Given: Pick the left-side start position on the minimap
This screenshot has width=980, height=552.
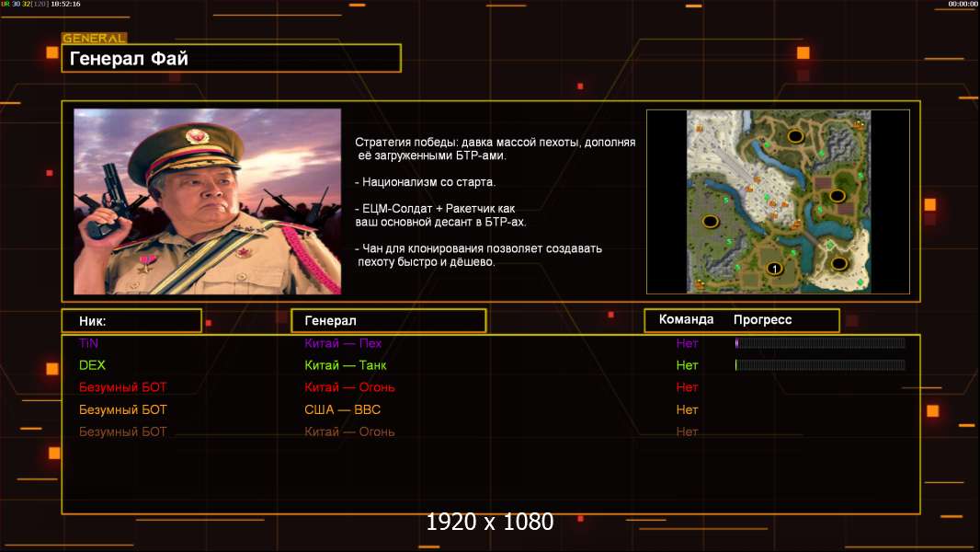Looking at the screenshot, I should 710,221.
